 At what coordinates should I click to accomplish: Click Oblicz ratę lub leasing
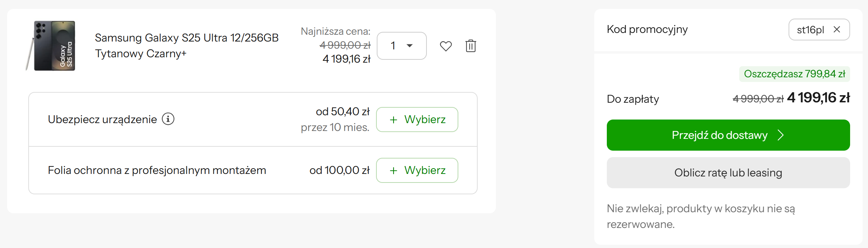click(x=728, y=172)
